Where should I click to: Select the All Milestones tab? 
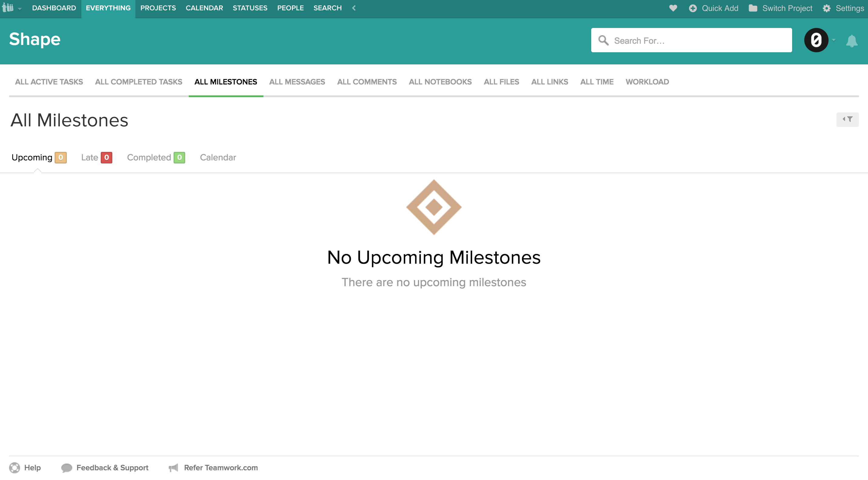[x=226, y=82]
